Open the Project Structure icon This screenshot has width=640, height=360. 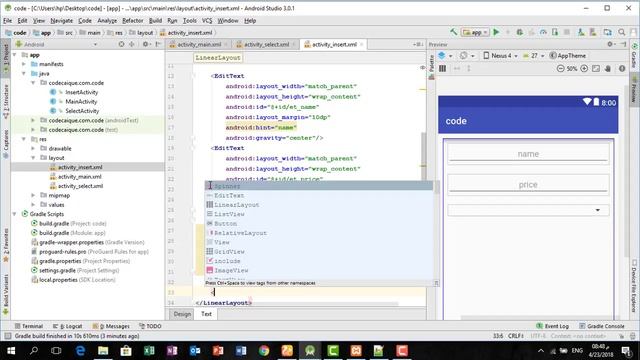click(x=608, y=32)
